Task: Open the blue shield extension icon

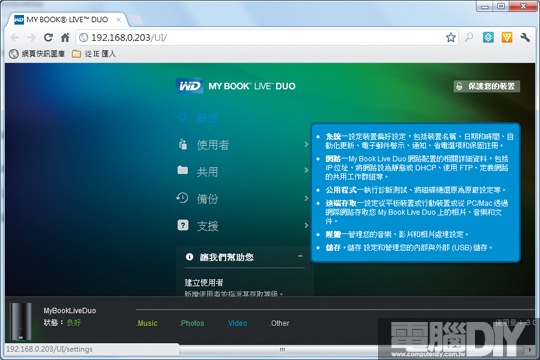Action: (488, 37)
